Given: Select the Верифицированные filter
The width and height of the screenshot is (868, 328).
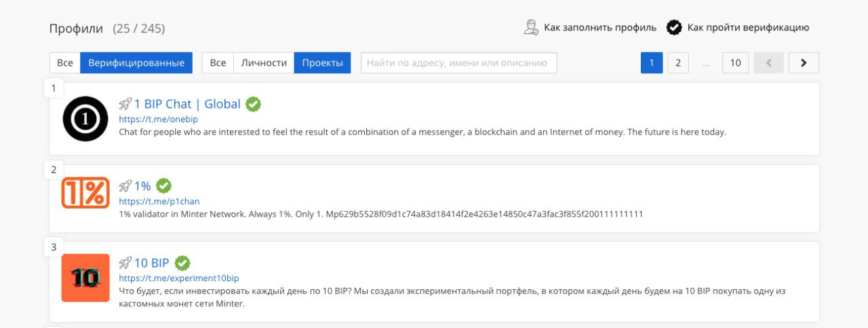Looking at the screenshot, I should pyautogui.click(x=136, y=63).
